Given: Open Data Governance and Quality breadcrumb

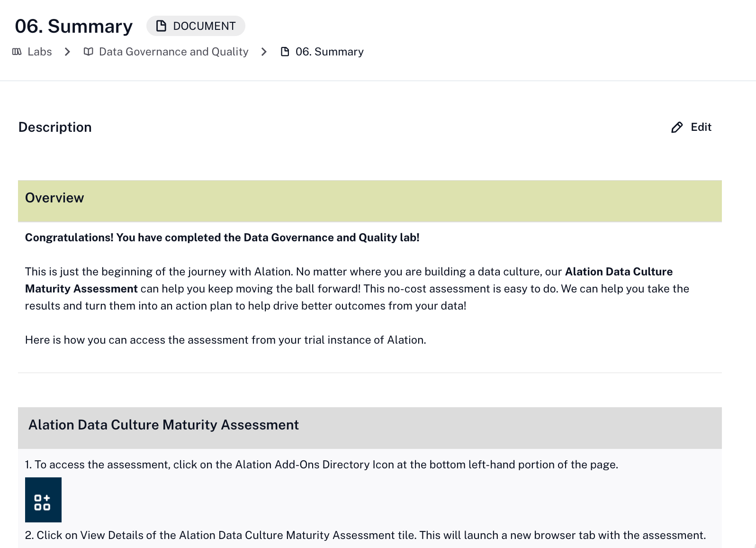Looking at the screenshot, I should coord(173,52).
